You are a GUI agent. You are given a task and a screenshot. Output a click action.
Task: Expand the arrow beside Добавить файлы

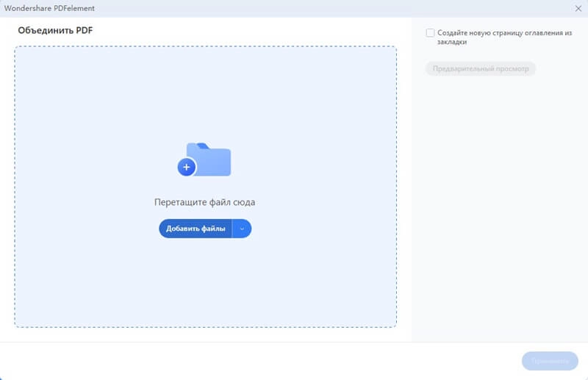click(243, 229)
